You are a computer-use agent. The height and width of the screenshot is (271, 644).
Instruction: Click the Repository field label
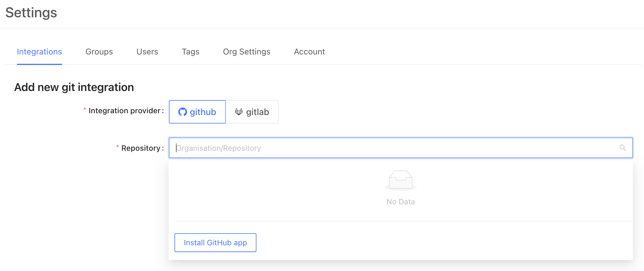pyautogui.click(x=141, y=148)
